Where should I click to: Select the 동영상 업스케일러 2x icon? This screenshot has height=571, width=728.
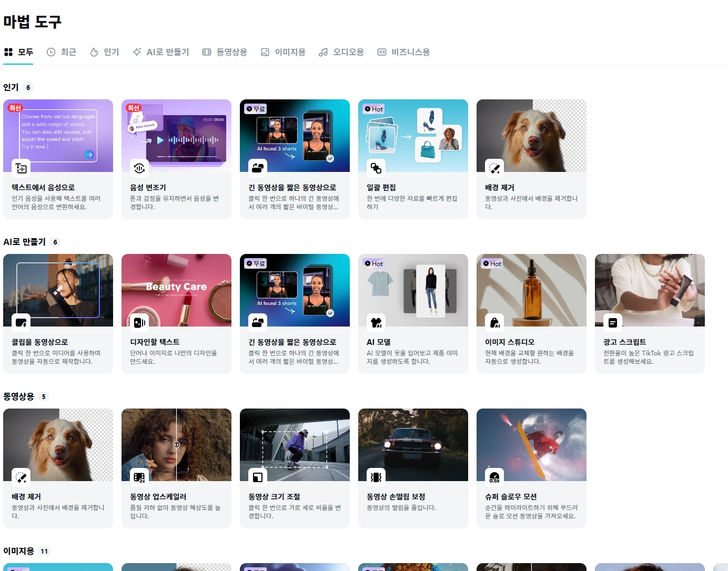pos(139,477)
